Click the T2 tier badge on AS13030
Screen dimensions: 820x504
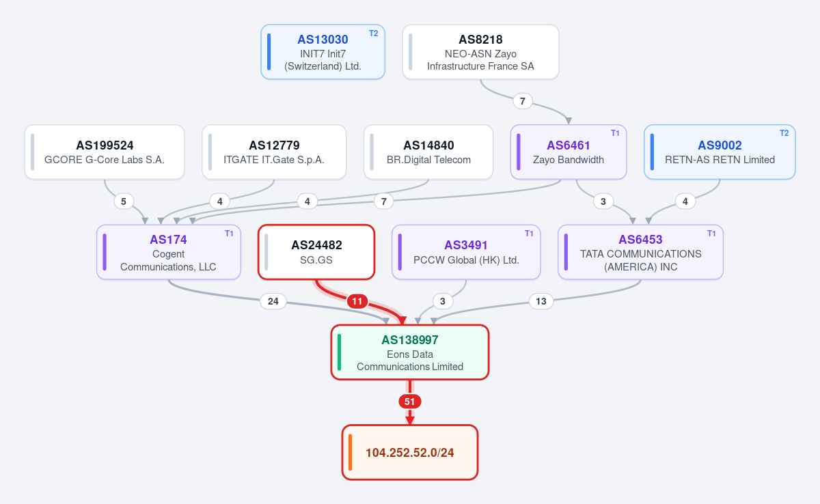[x=373, y=33]
